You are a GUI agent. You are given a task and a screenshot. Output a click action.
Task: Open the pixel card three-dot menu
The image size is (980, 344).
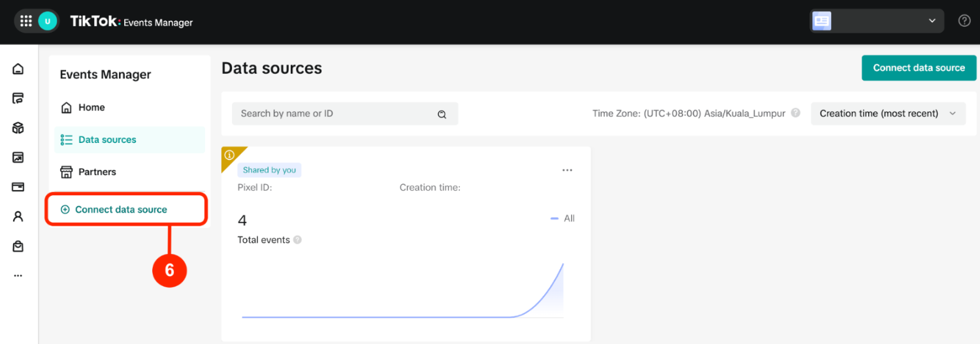point(567,170)
